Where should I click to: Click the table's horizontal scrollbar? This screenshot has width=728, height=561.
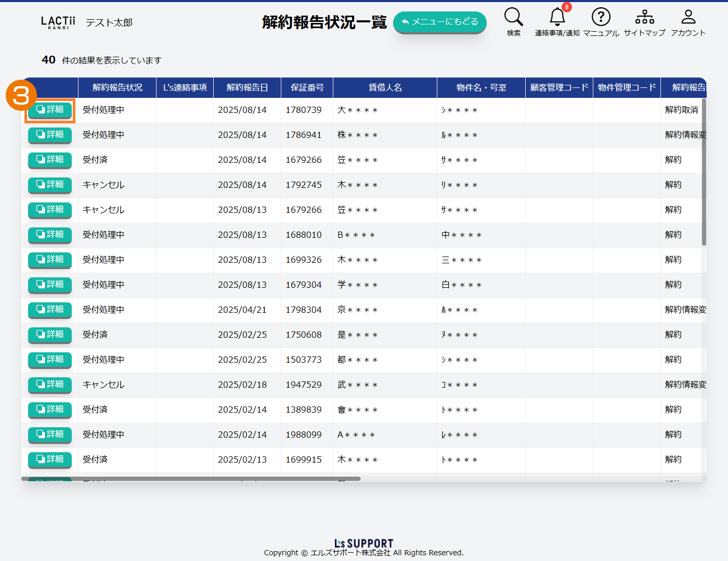(x=190, y=479)
